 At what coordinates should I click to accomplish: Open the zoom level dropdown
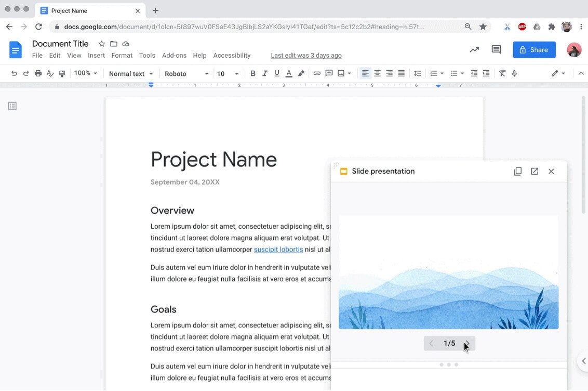[85, 73]
